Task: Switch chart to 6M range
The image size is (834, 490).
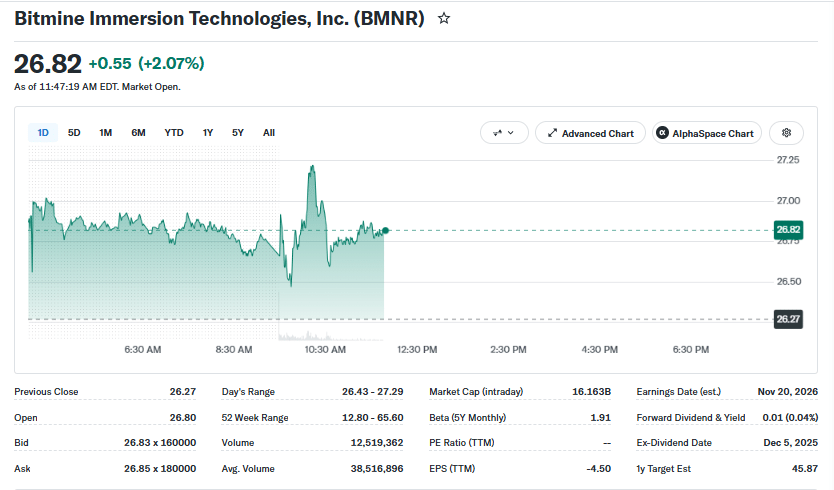Action: point(138,132)
